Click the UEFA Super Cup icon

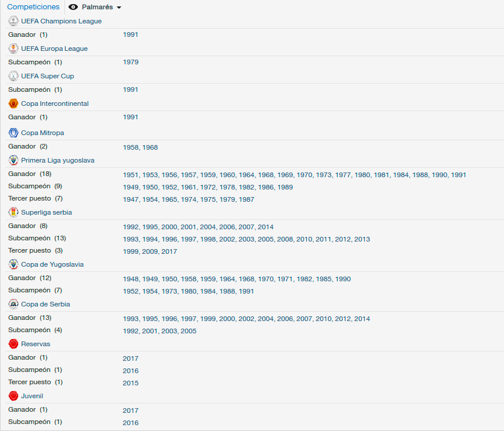pos(13,76)
